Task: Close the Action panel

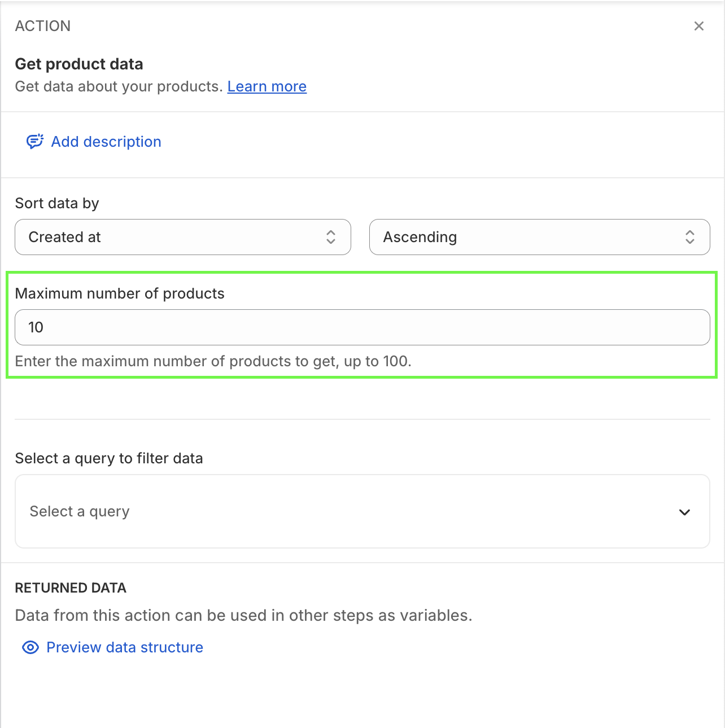Action: (x=699, y=26)
